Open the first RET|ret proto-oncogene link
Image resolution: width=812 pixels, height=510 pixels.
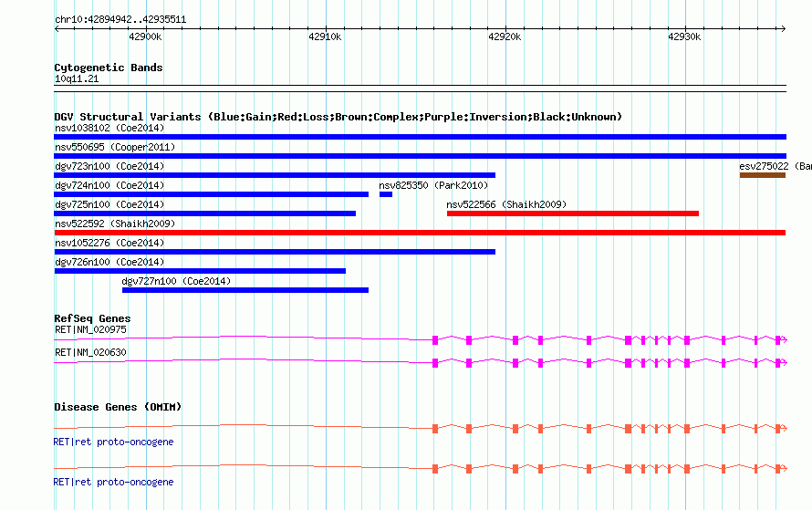tap(113, 442)
